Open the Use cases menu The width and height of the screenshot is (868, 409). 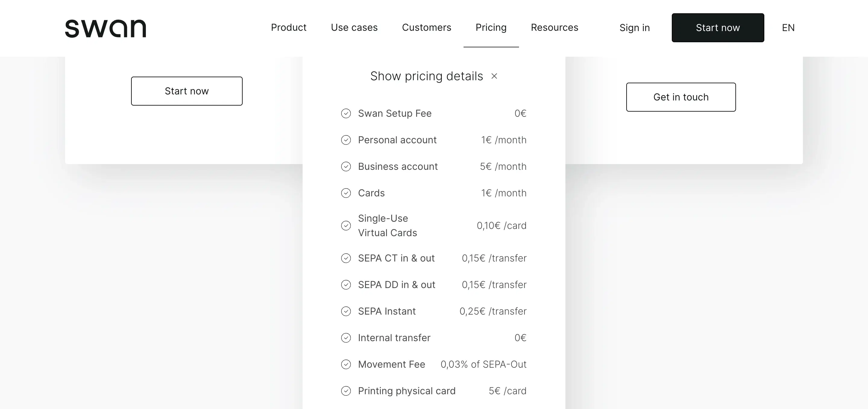pos(354,28)
